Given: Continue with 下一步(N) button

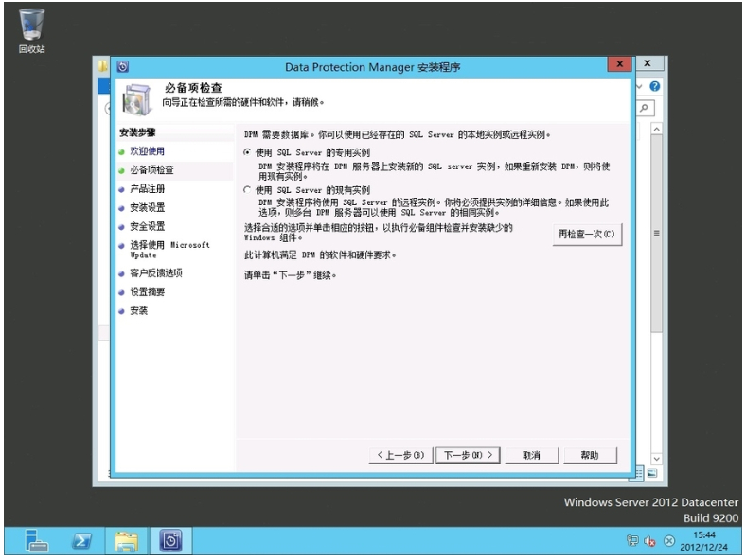Looking at the screenshot, I should point(468,455).
